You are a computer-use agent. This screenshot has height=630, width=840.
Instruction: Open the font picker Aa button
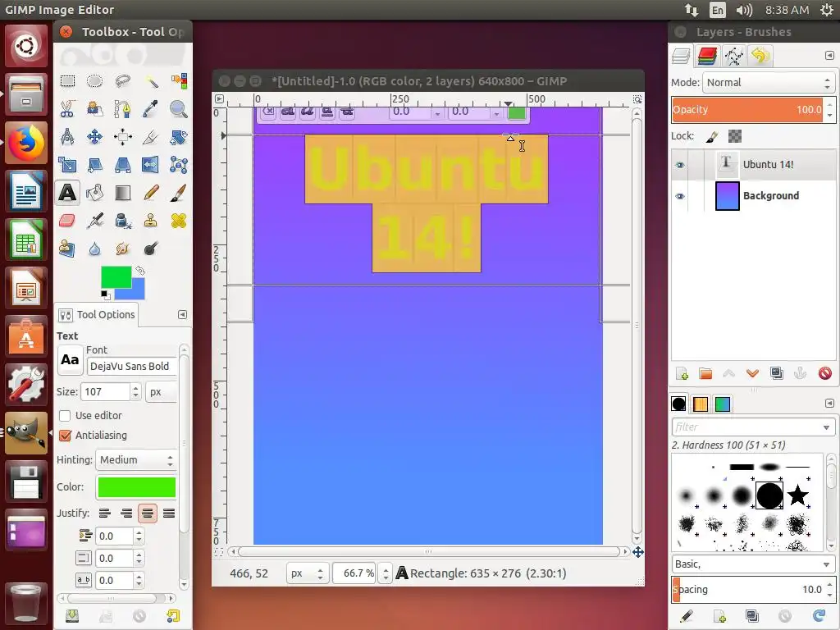coord(71,360)
